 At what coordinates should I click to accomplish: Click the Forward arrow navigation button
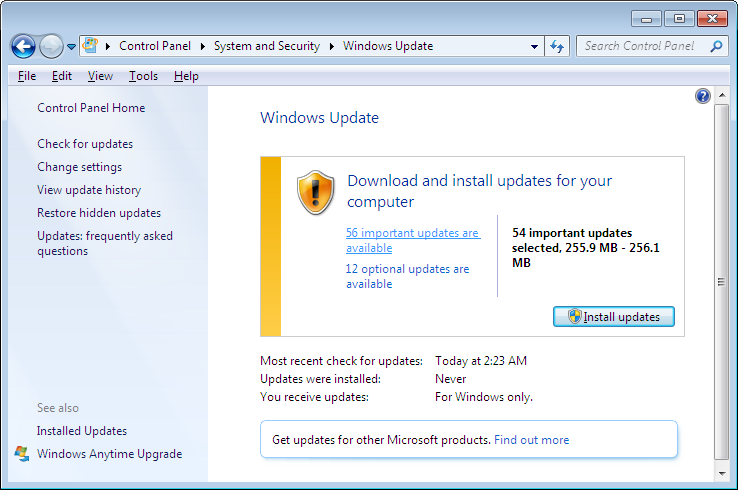pos(51,47)
